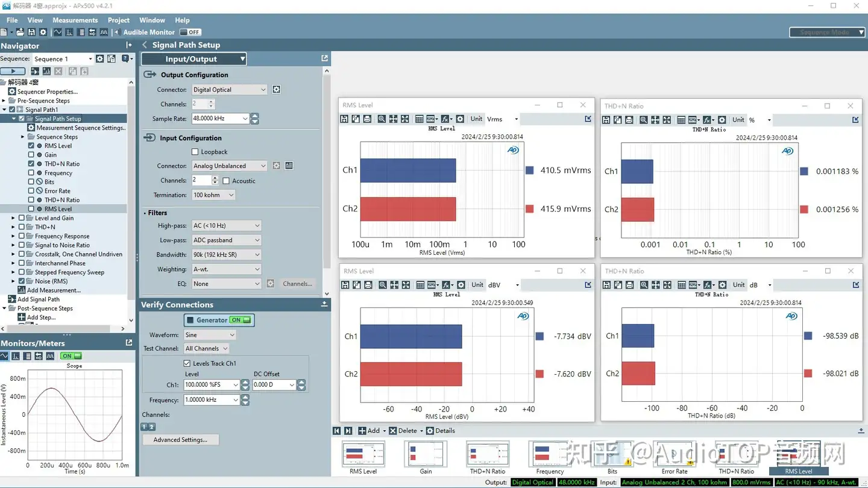This screenshot has height=488, width=868.
Task: Open the FFT spectrum monitor in main toolbar
Action: [69, 32]
